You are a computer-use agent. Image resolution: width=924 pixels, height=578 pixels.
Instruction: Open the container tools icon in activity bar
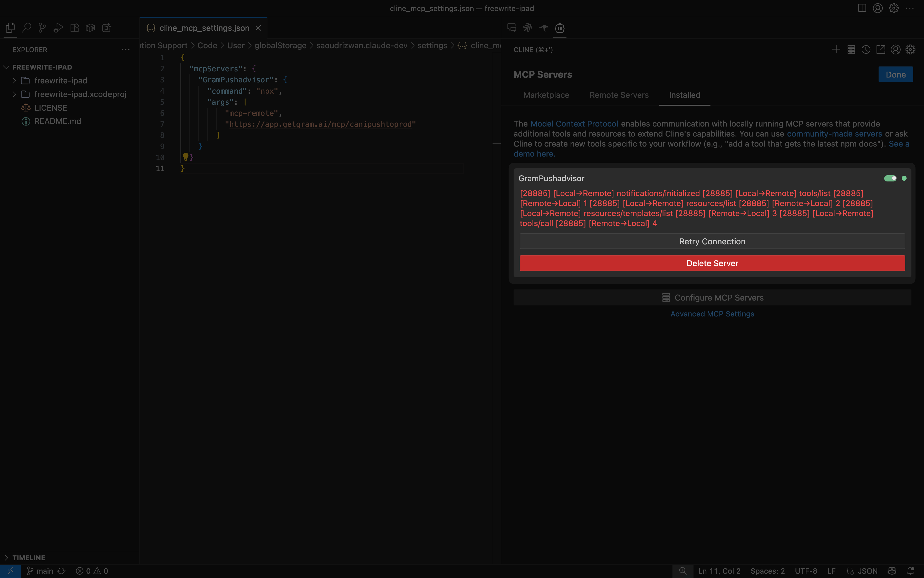[x=90, y=27]
